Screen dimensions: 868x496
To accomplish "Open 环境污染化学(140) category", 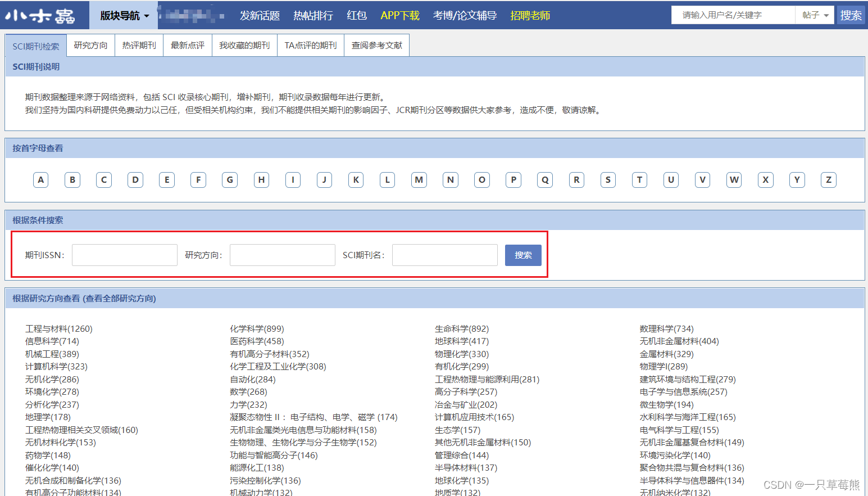I will (675, 456).
